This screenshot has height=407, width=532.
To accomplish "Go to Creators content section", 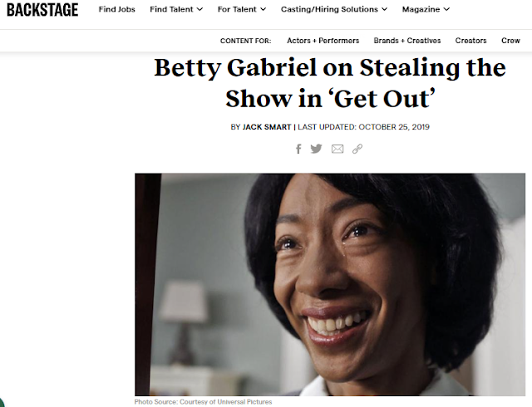I will tap(471, 41).
